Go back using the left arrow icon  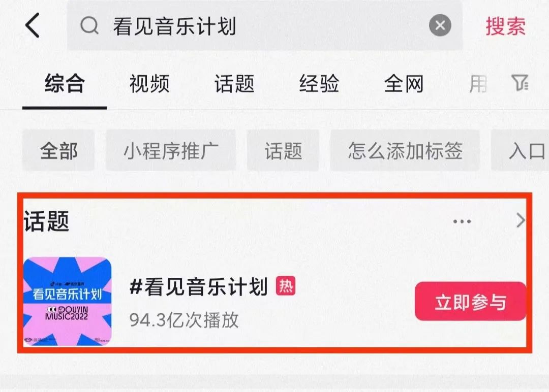coord(33,25)
